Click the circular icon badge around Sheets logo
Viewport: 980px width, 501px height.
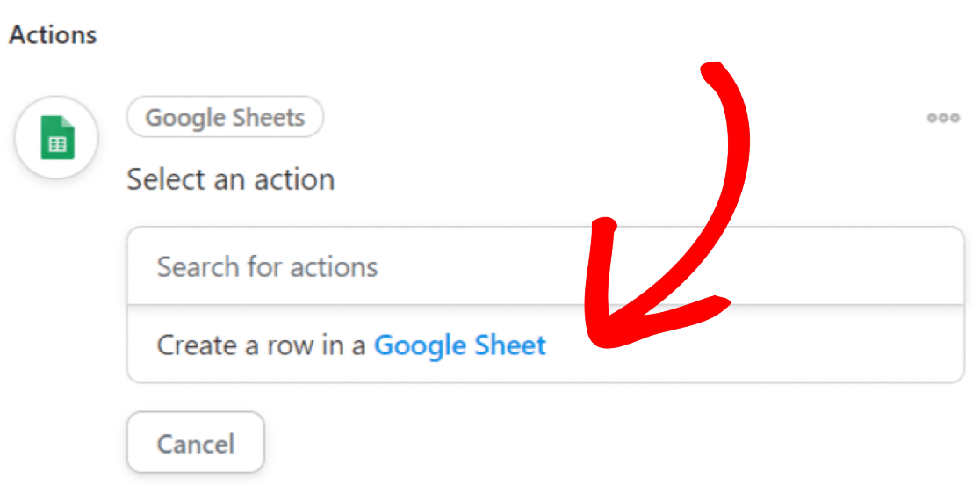click(57, 138)
